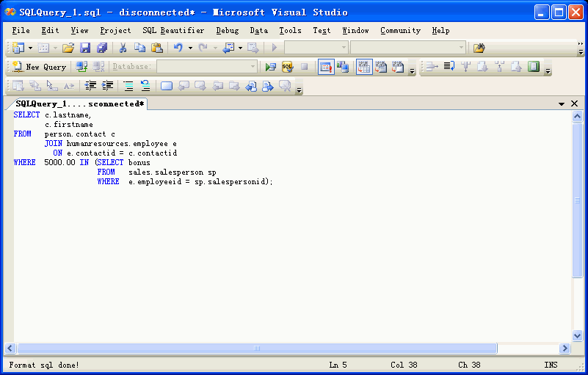Open the Navigate Backward dropdown arrow
The height and width of the screenshot is (375, 588).
click(x=240, y=48)
